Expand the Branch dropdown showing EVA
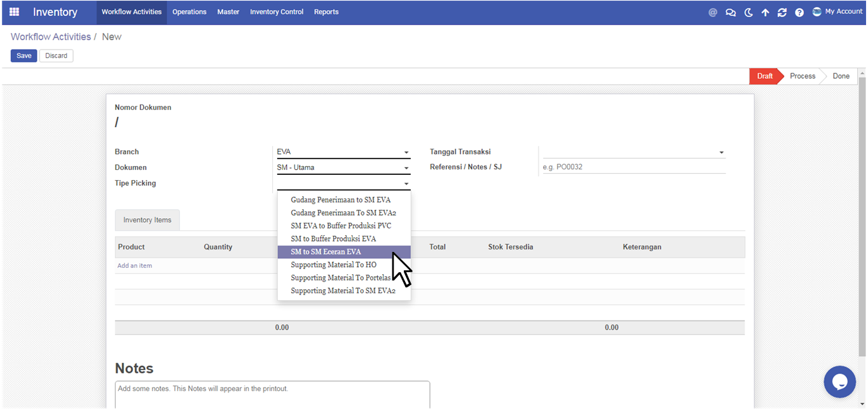 click(x=343, y=152)
